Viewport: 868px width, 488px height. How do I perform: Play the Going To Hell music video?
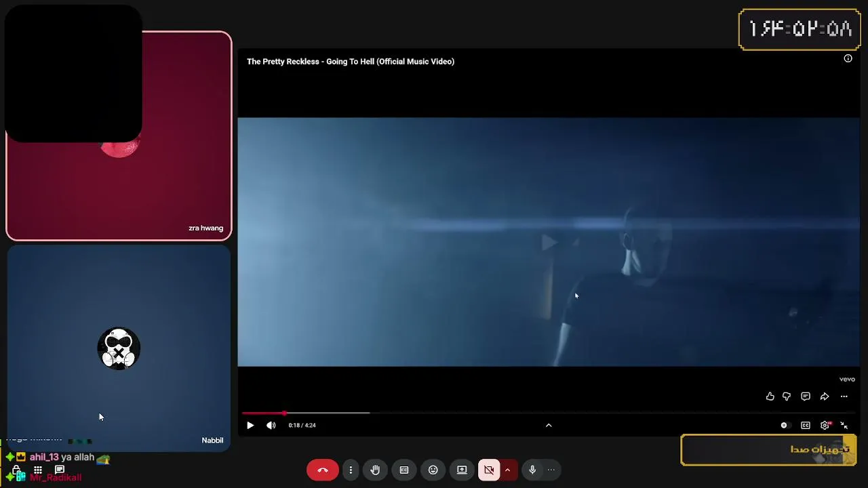point(250,426)
